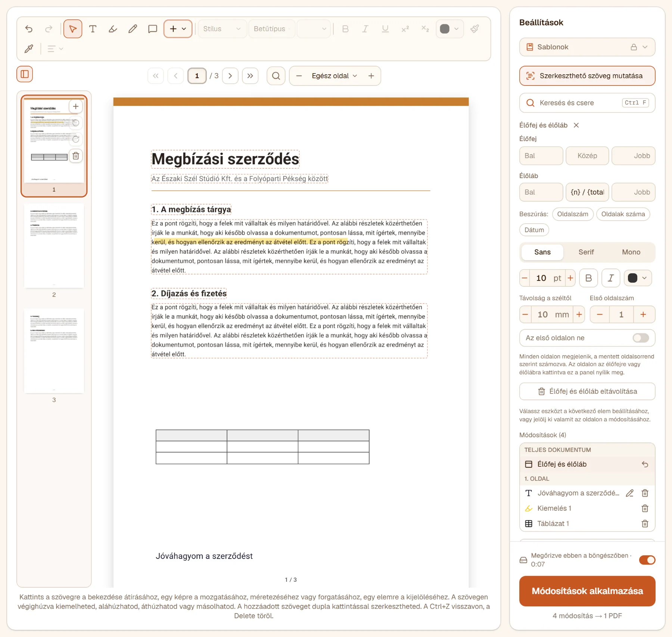Open the Egész oldal zoom dropdown
The width and height of the screenshot is (672, 637).
tap(335, 76)
